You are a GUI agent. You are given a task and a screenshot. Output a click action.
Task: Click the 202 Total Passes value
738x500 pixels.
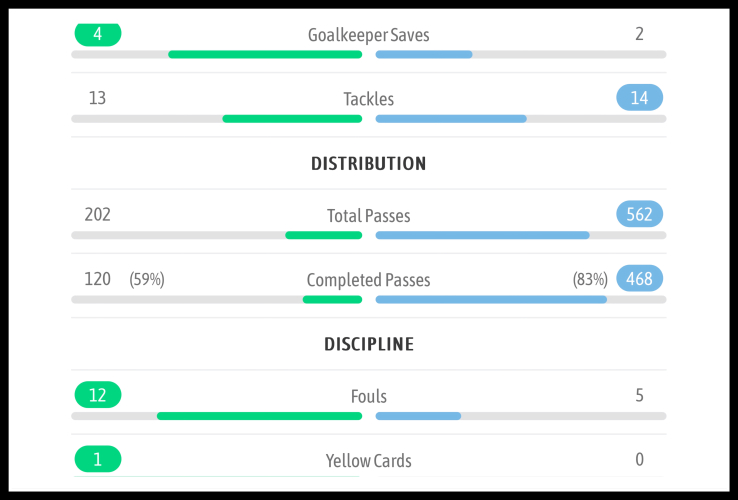98,214
